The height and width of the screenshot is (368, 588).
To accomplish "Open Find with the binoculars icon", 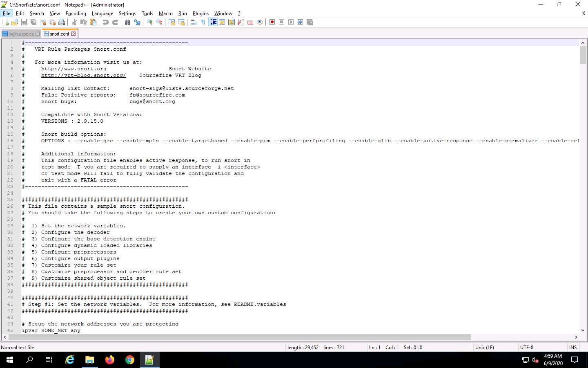I will point(128,22).
